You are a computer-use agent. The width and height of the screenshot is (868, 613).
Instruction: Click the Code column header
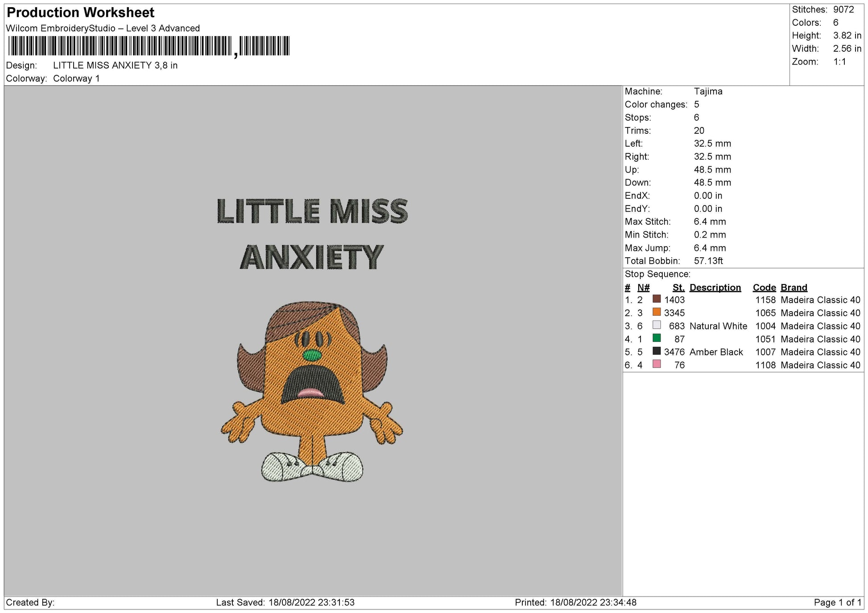click(764, 288)
